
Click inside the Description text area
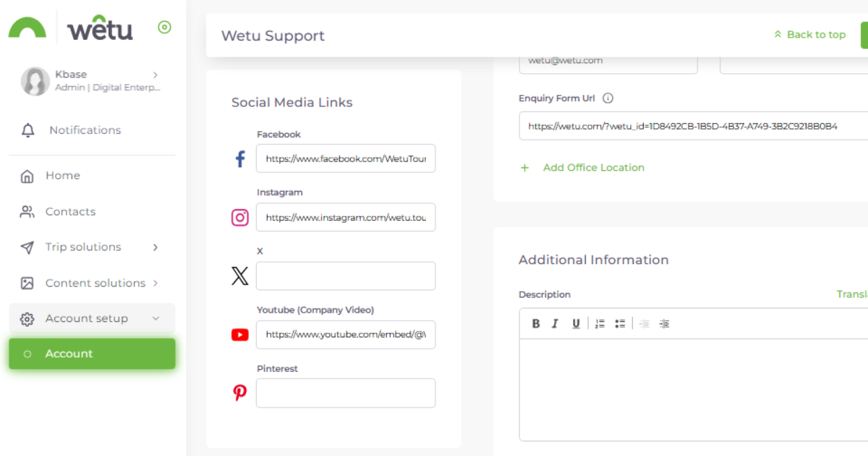coord(693,389)
